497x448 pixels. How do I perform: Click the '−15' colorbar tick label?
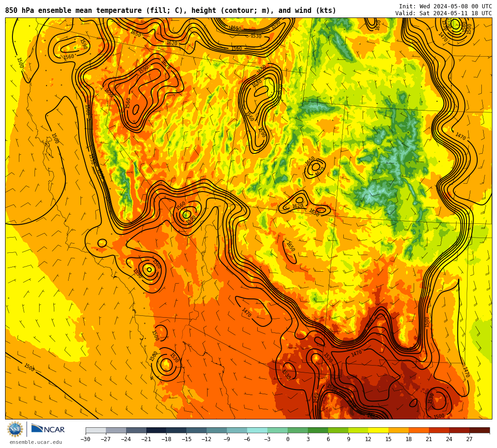187,439
